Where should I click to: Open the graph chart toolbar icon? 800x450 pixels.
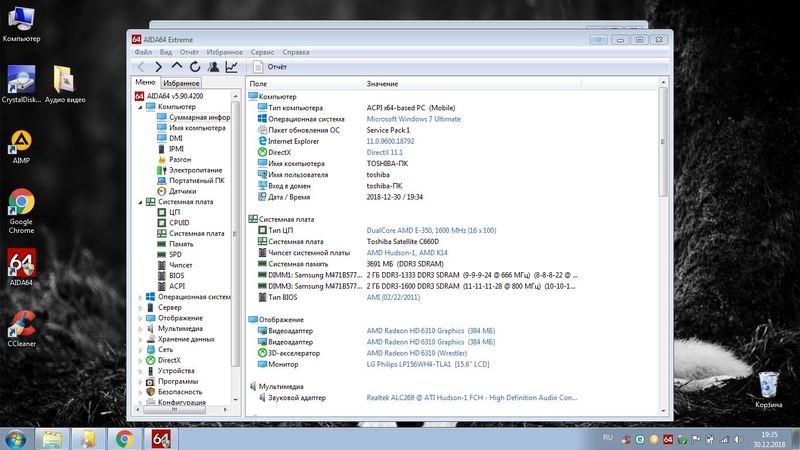click(x=232, y=66)
